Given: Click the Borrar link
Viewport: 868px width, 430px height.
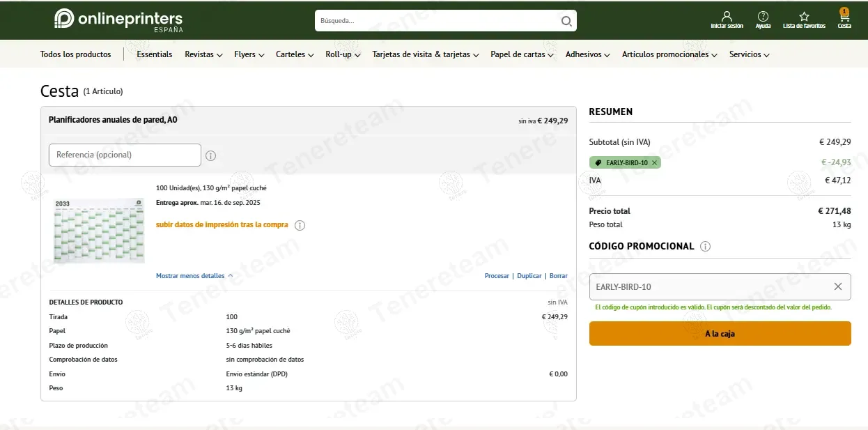Looking at the screenshot, I should (559, 276).
